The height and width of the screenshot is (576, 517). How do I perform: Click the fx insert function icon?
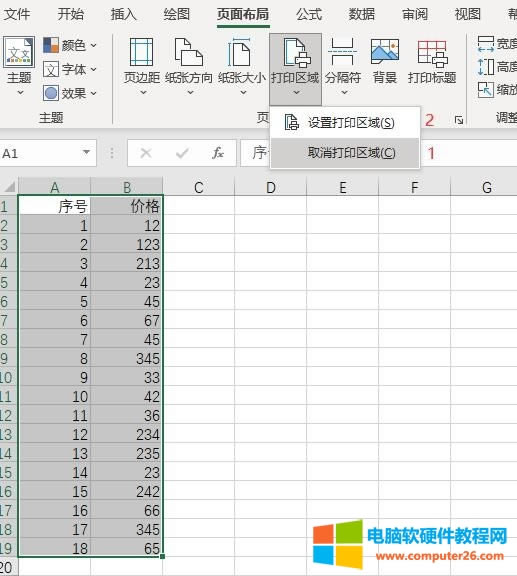[x=218, y=153]
